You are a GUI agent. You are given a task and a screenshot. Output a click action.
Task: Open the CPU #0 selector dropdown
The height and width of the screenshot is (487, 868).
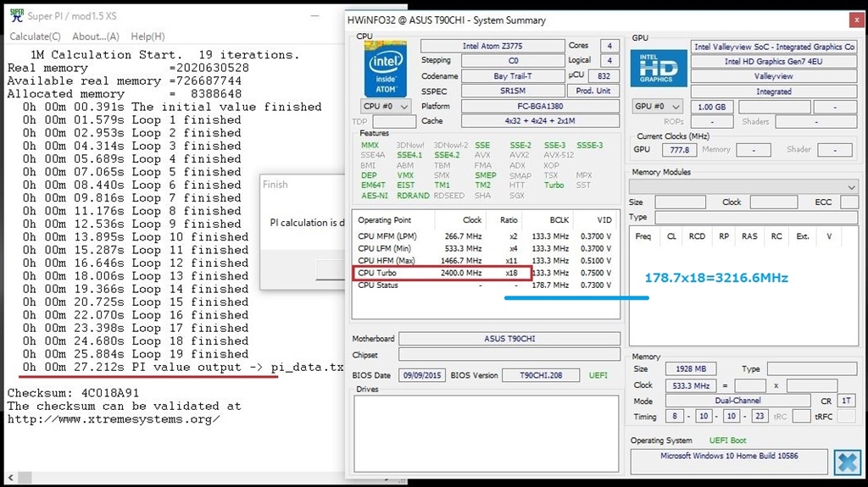tap(386, 106)
